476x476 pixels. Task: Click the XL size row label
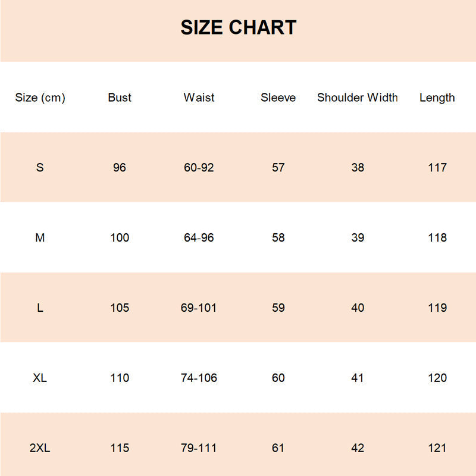click(40, 378)
